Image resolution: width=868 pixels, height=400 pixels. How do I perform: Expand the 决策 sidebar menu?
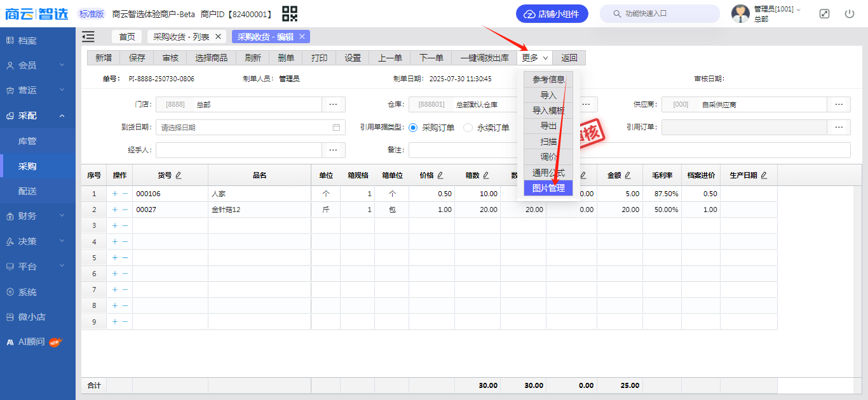click(37, 241)
